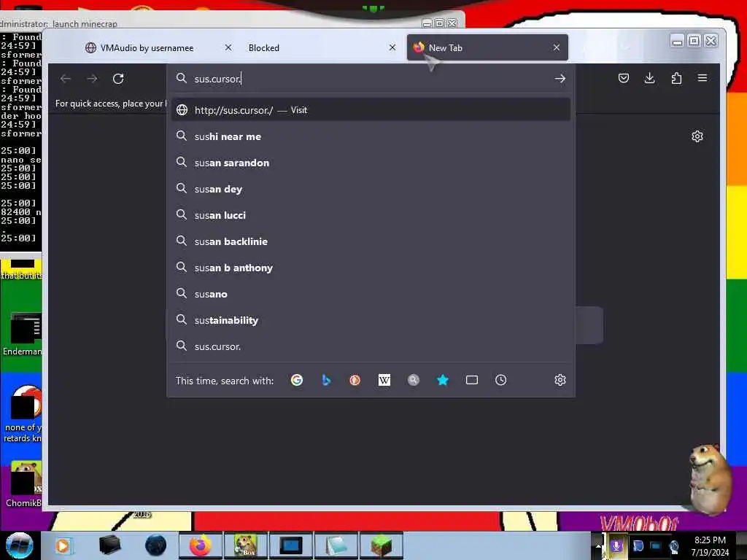Open the Windows Start orb
Screen dimensions: 747x560
[x=20, y=545]
